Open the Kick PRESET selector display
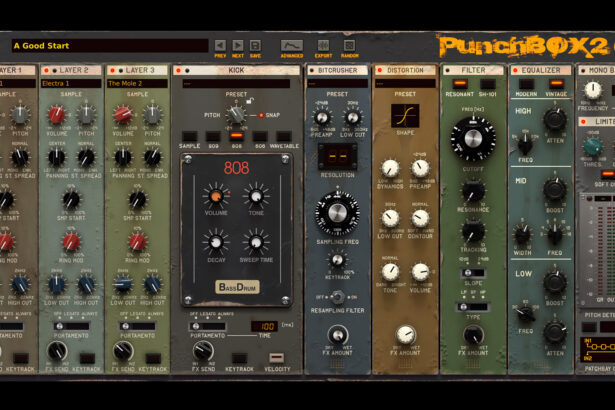The height and width of the screenshot is (410, 615). pyautogui.click(x=236, y=84)
